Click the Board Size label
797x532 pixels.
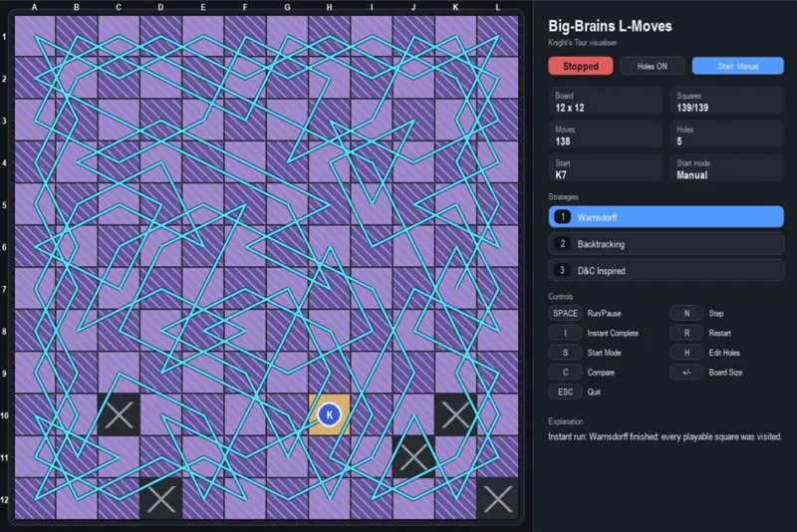(x=725, y=373)
